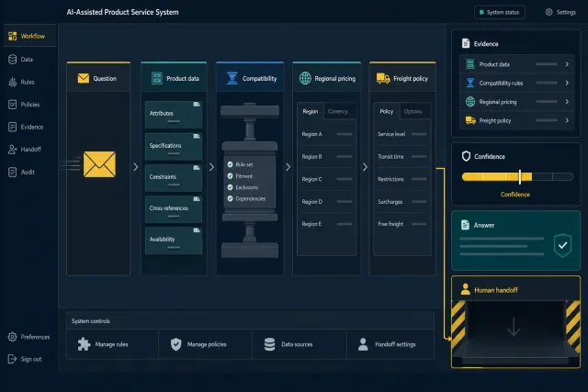Screen dimensions: 588x392
Task: Select the Transit time row
Action: click(402, 157)
